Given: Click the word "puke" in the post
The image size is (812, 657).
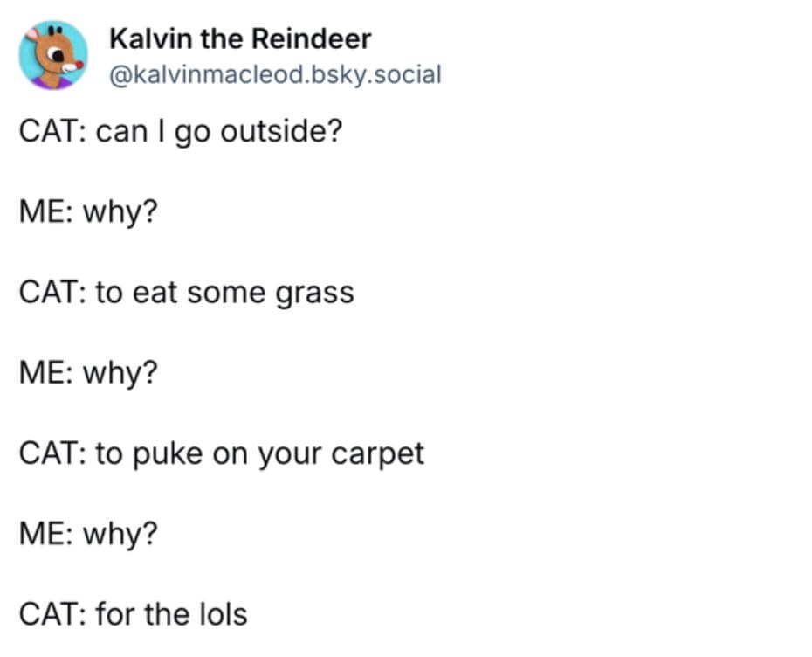Looking at the screenshot, I should click(167, 453).
